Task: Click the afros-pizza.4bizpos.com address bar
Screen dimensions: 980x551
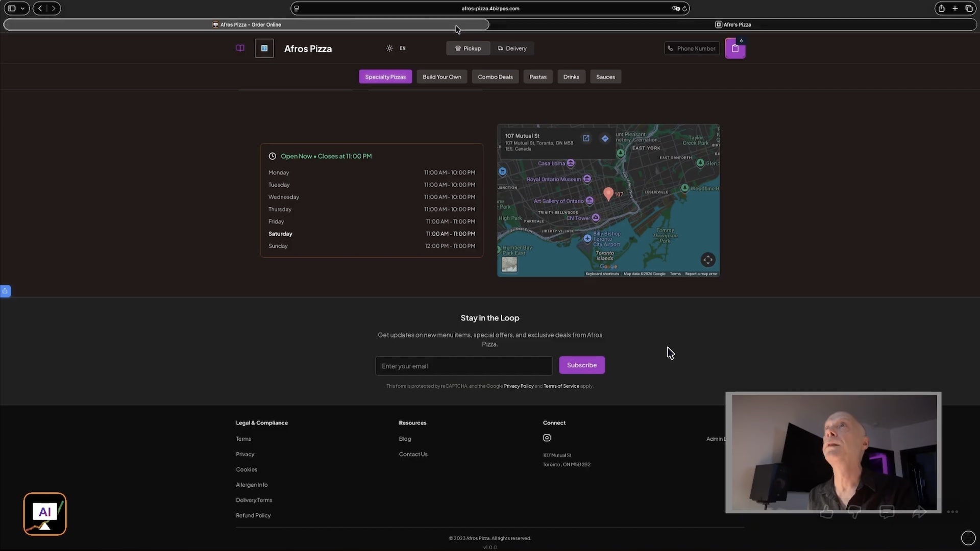Action: [490, 8]
